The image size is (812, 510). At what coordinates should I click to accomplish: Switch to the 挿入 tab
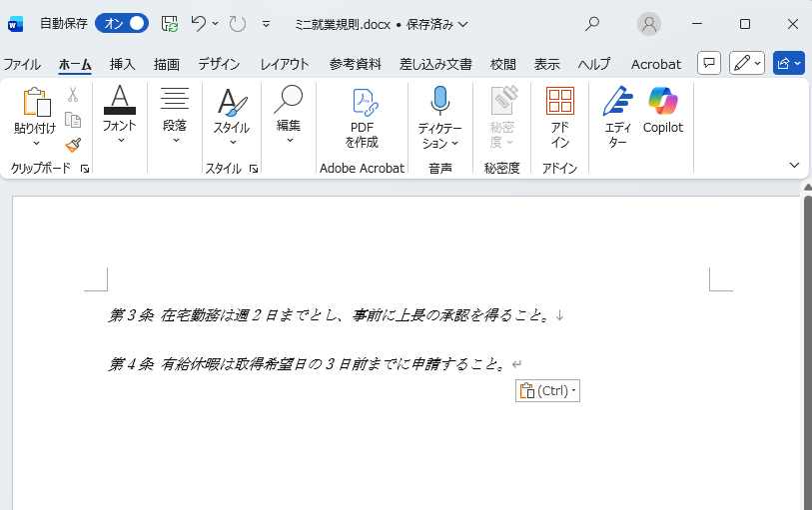pyautogui.click(x=123, y=64)
